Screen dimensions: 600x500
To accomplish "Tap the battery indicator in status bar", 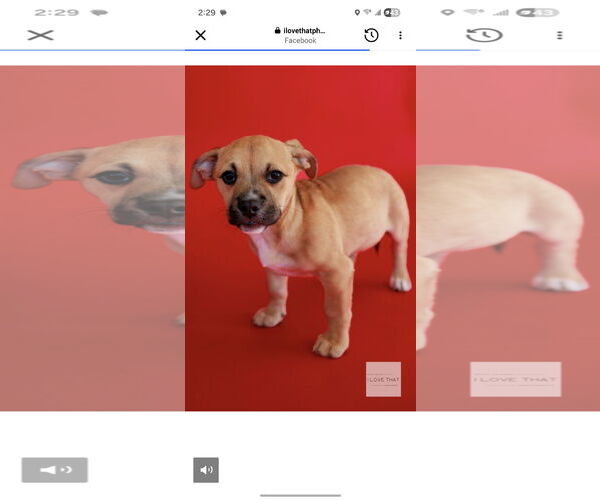I will (392, 13).
